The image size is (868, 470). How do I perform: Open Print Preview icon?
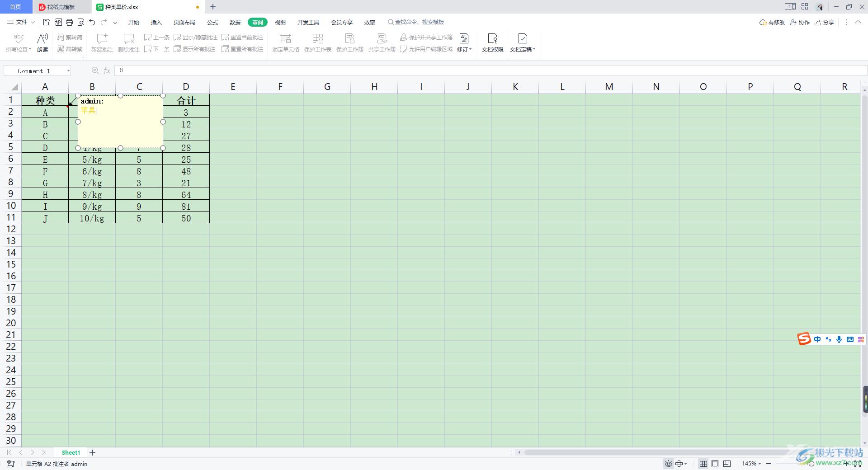tap(81, 22)
